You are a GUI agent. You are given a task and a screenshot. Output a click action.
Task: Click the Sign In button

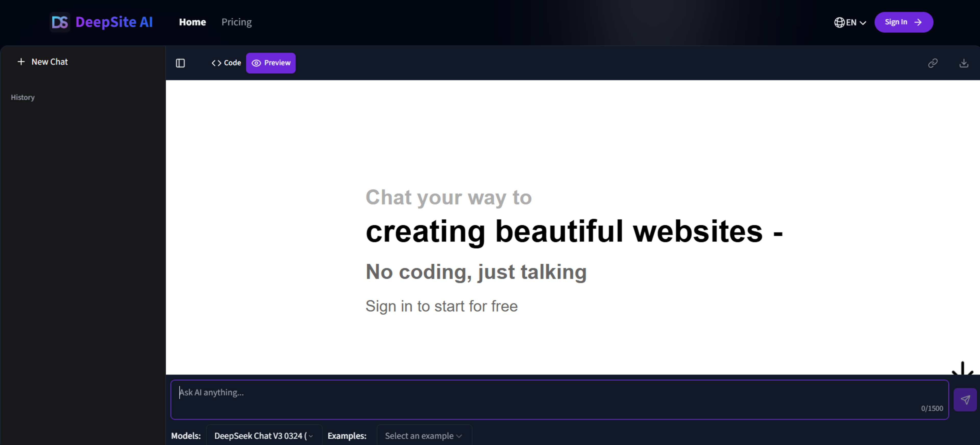[x=903, y=22]
